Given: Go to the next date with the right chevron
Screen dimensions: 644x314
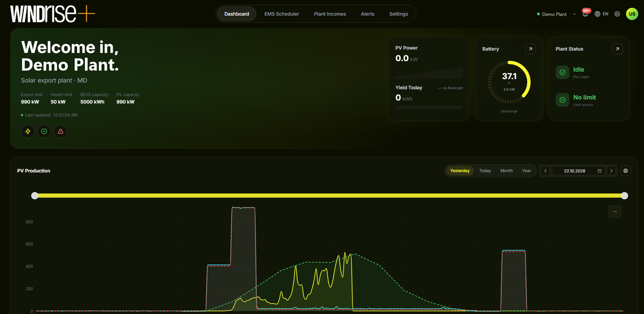Looking at the screenshot, I should click(611, 171).
